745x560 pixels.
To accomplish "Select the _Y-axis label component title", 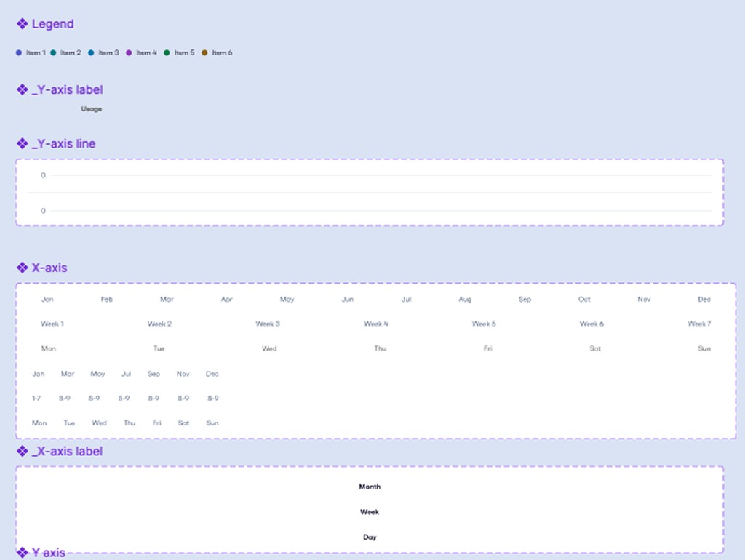I will [68, 89].
